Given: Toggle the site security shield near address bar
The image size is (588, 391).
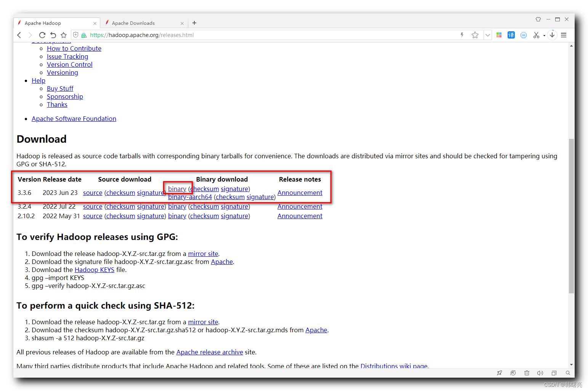Looking at the screenshot, I should click(x=75, y=35).
